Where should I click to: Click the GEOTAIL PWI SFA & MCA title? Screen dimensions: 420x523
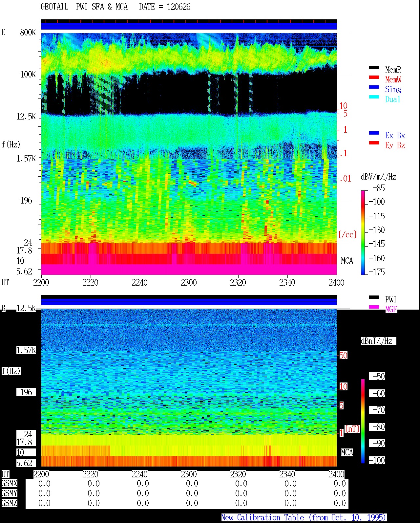[84, 7]
